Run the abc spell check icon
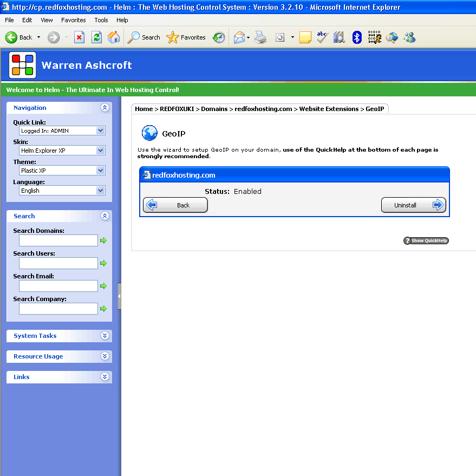Viewport: 476px width, 476px height. click(322, 37)
